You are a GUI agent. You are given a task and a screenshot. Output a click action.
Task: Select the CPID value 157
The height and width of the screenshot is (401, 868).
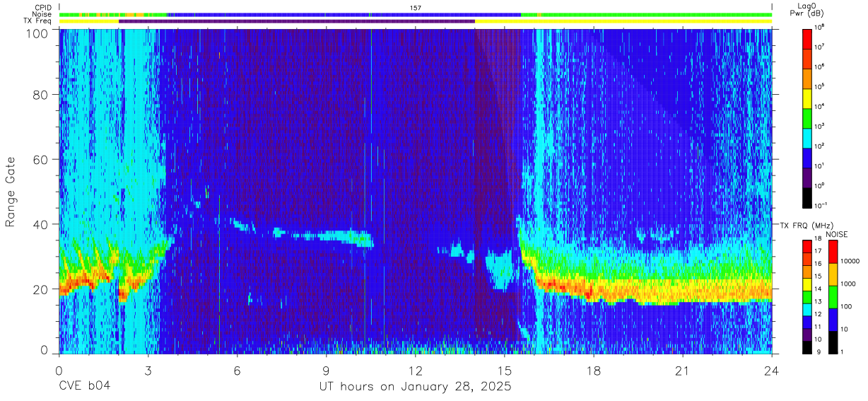pyautogui.click(x=416, y=8)
